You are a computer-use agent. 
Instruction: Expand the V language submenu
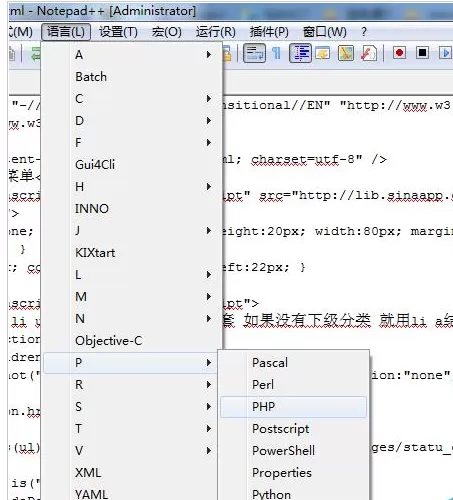pyautogui.click(x=131, y=450)
